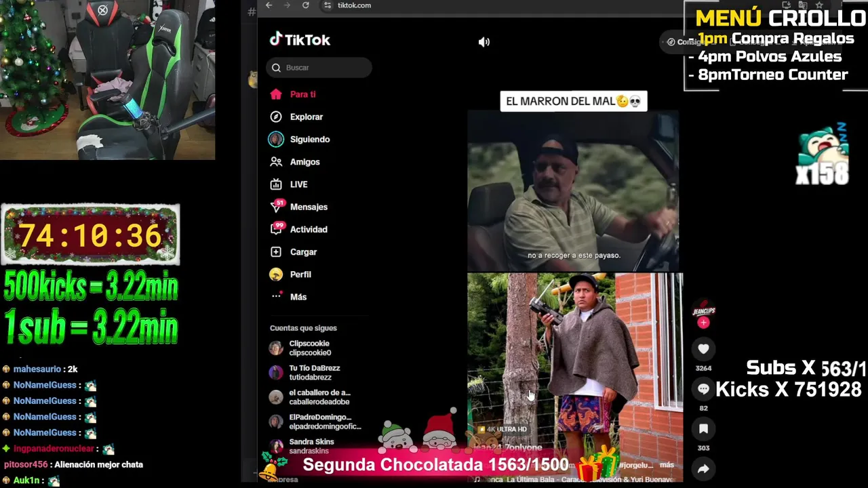868x488 pixels.
Task: Open followed account Sandra Skins
Action: point(311,446)
